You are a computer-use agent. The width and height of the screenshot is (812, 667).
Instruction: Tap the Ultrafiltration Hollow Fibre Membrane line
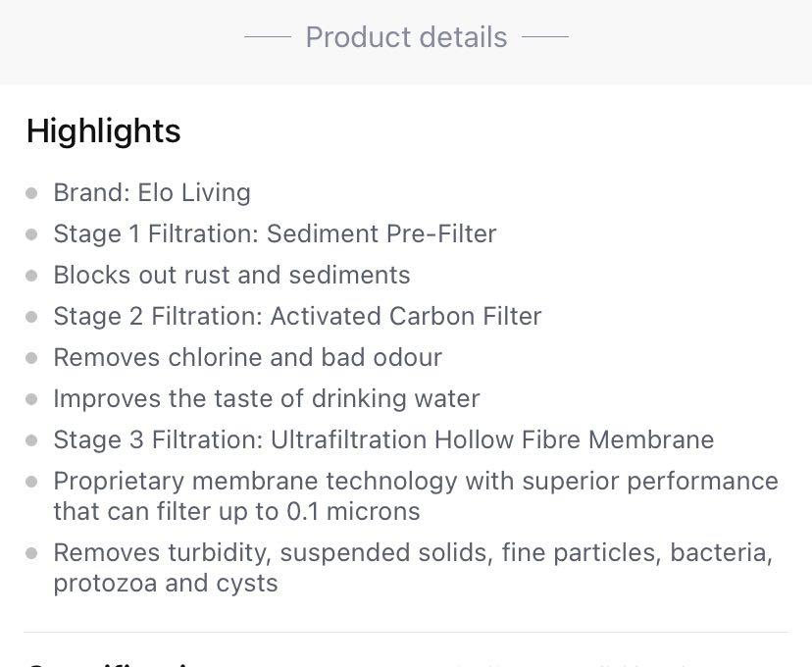coord(383,439)
